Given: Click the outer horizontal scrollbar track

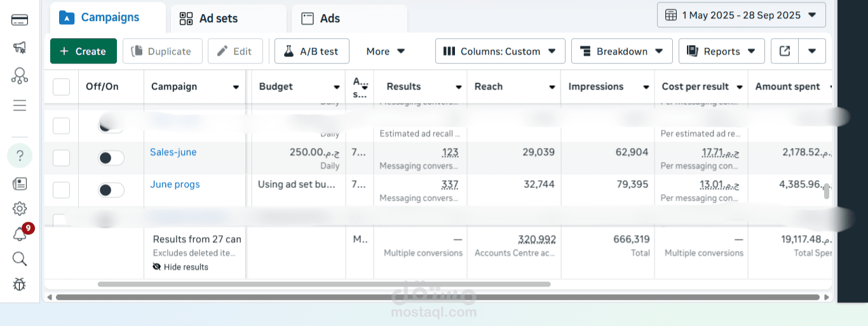Looking at the screenshot, I should pyautogui.click(x=437, y=297).
